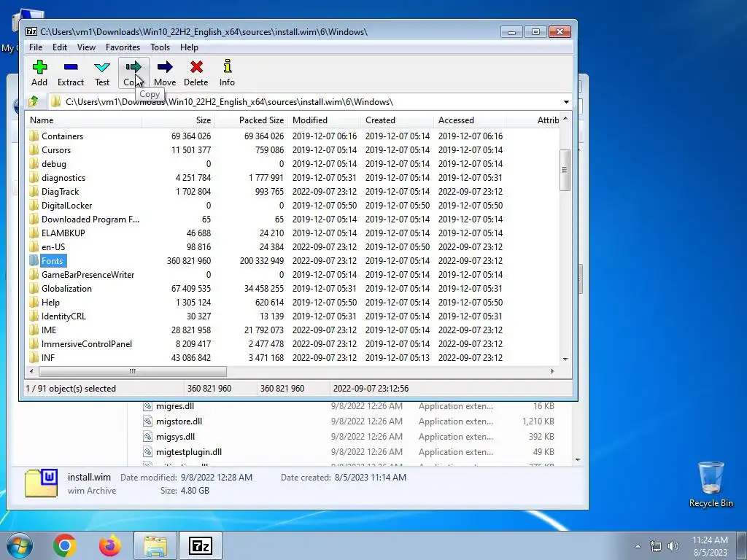The width and height of the screenshot is (747, 560).
Task: Select the INF folder icon
Action: [34, 357]
